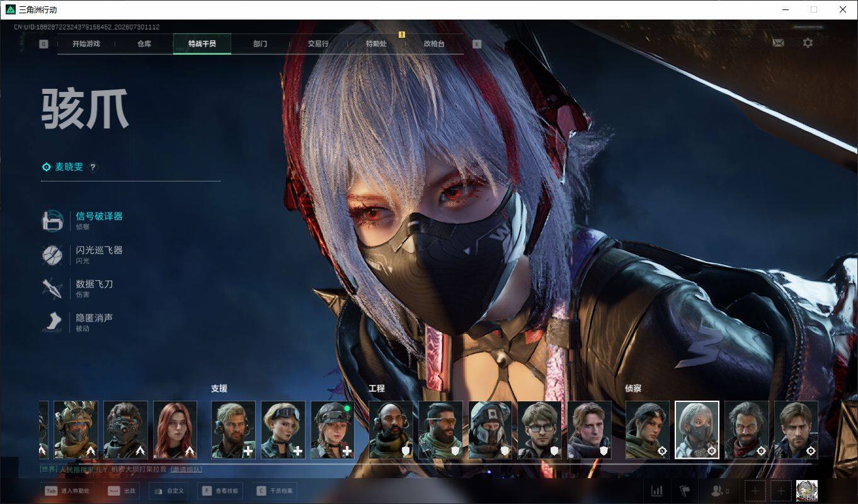
Task: Select the dark-haired woman recon operator portrait
Action: pos(648,430)
